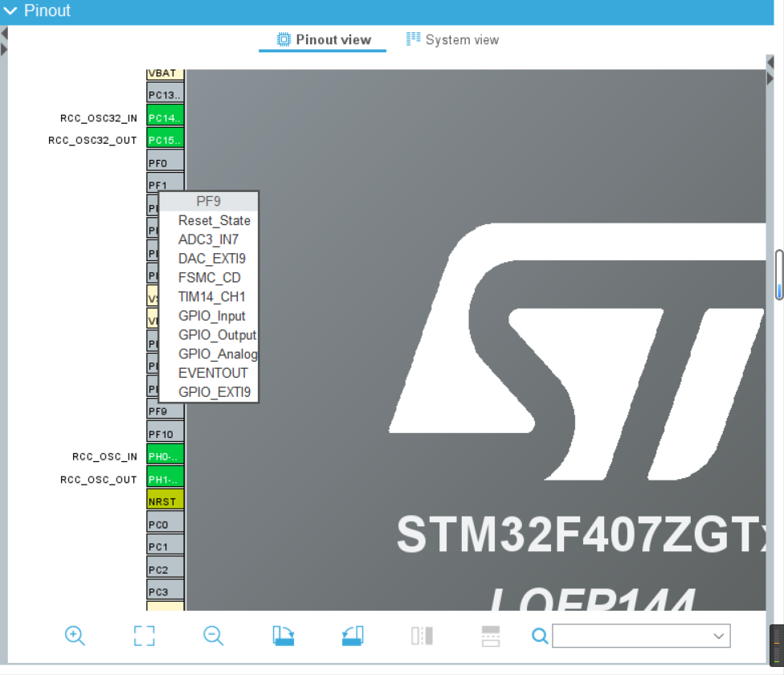Switch to Pinout view tab
784x675 pixels.
pyautogui.click(x=324, y=39)
